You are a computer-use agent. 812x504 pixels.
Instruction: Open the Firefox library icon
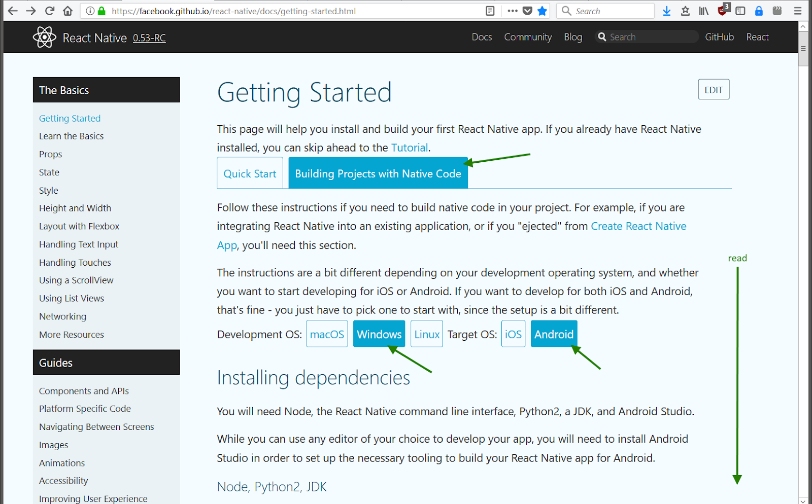[703, 11]
